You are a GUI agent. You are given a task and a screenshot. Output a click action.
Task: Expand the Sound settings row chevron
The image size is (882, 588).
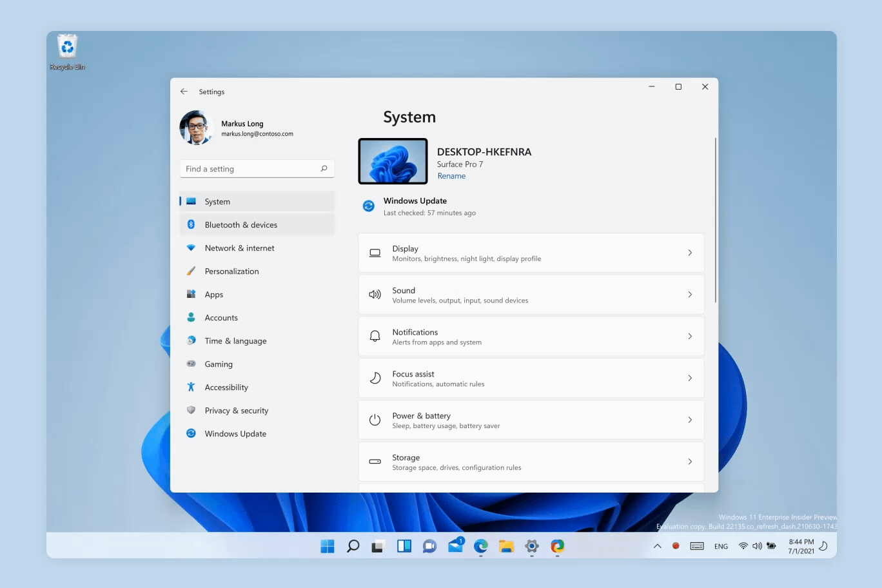tap(690, 294)
